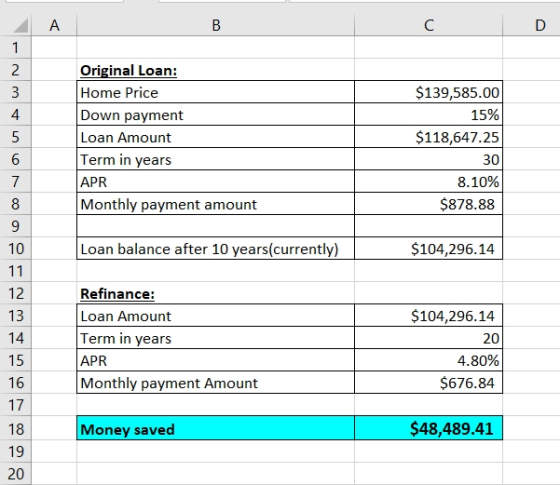Click 'Loan balance after 10 years(currently)' cell
The height and width of the screenshot is (485, 560).
[x=216, y=249]
